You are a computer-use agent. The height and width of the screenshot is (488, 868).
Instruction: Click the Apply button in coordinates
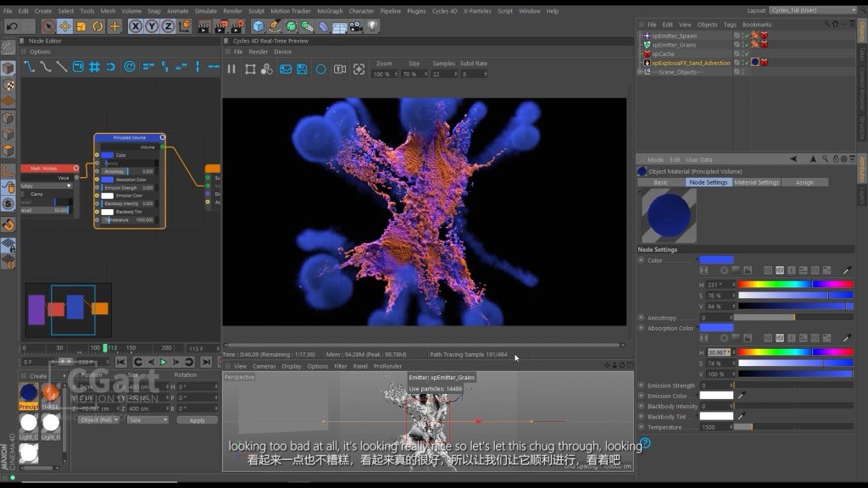197,420
